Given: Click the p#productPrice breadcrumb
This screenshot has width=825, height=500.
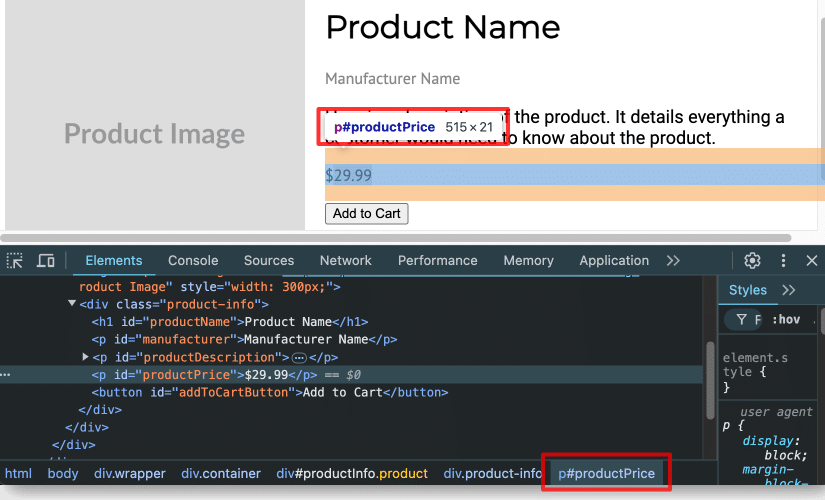Looking at the screenshot, I should click(607, 473).
